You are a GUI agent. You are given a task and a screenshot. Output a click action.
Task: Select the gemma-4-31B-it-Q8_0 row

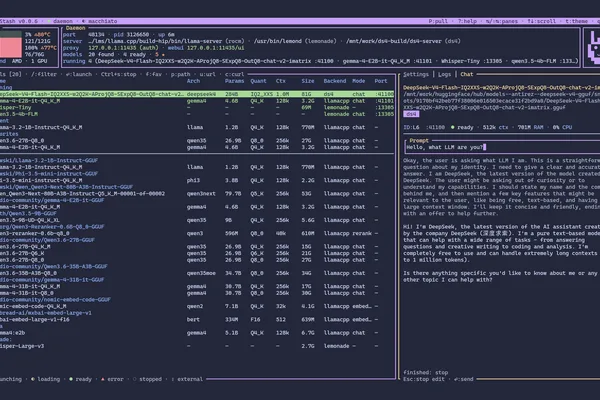click(197, 293)
